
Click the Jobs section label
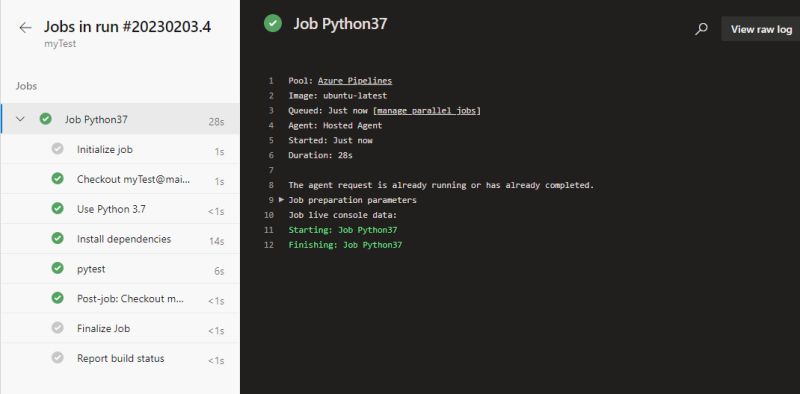(x=26, y=86)
